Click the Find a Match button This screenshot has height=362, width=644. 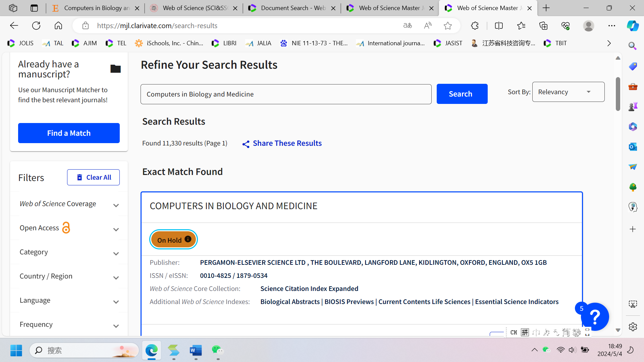(69, 133)
